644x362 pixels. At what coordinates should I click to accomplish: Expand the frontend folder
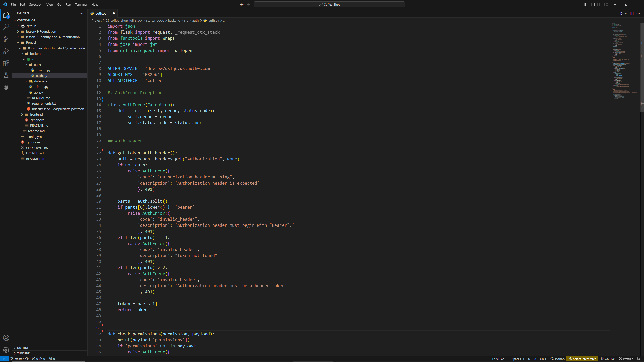click(36, 114)
